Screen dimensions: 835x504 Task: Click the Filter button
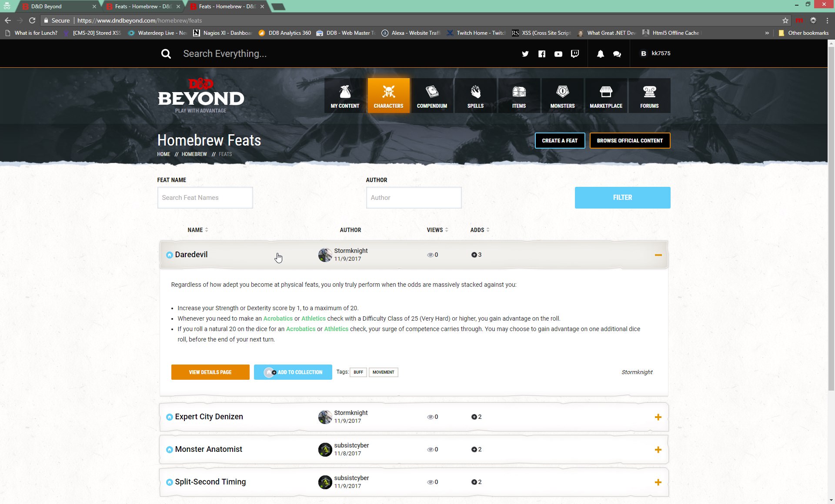pyautogui.click(x=622, y=198)
